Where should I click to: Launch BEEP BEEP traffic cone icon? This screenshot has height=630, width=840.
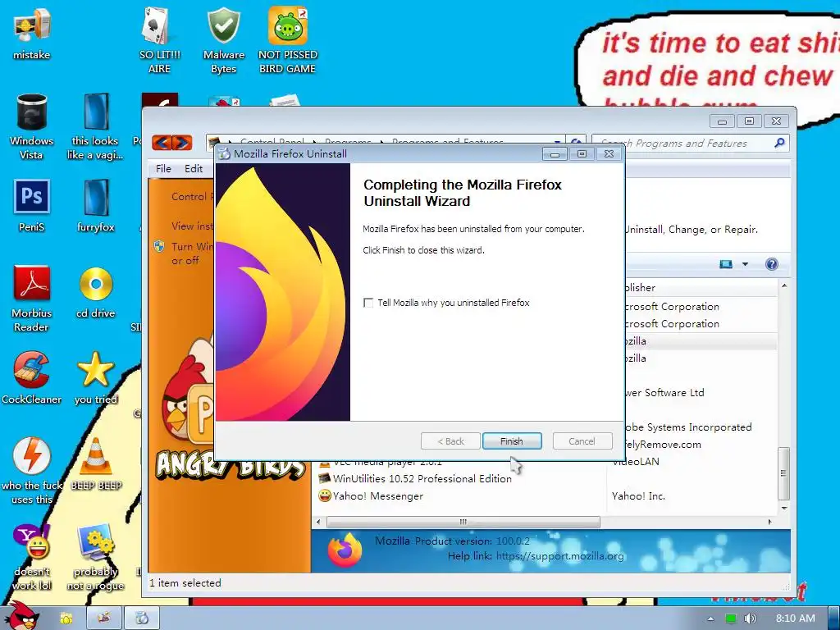pos(95,463)
